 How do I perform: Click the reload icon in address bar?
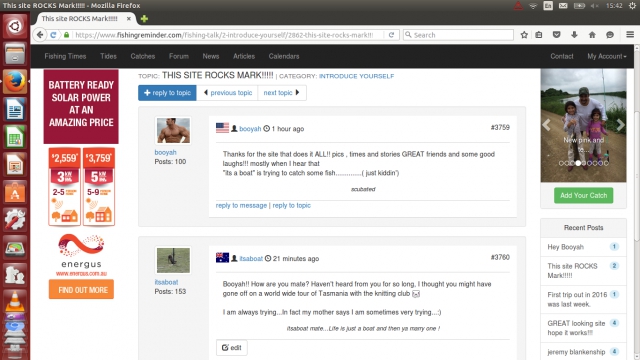(x=391, y=35)
